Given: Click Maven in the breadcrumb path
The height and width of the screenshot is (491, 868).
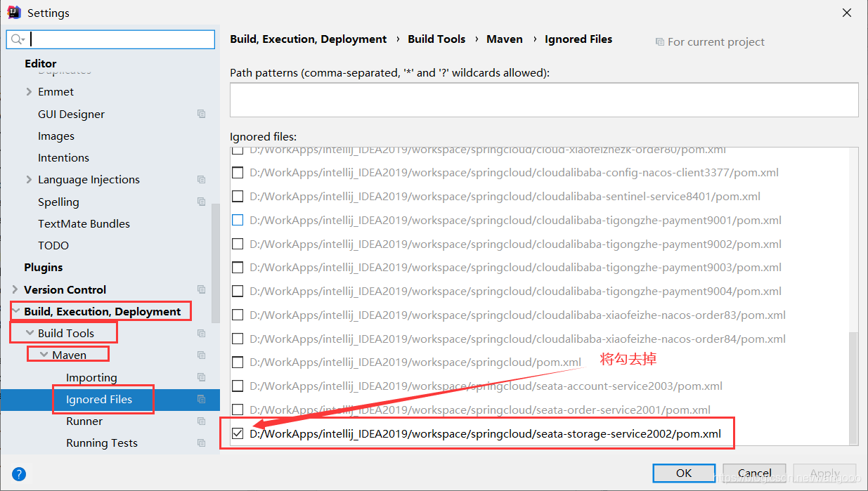Looking at the screenshot, I should pyautogui.click(x=505, y=39).
